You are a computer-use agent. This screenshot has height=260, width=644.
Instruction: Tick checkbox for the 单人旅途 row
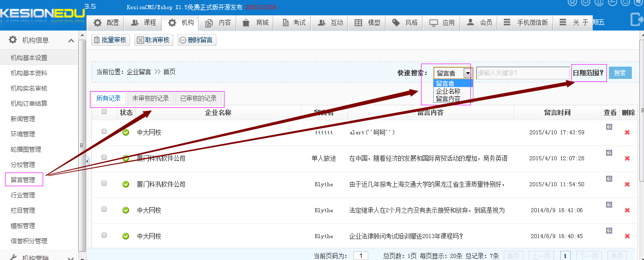point(104,157)
